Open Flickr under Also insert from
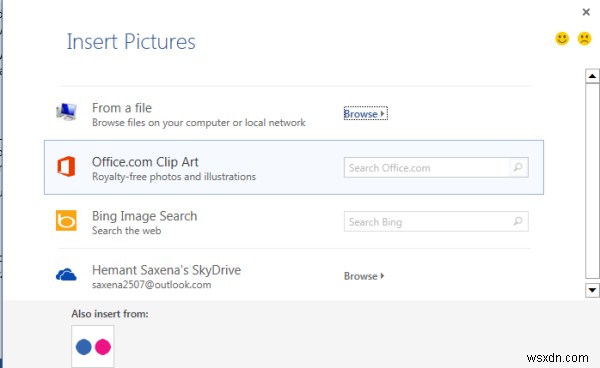Image resolution: width=600 pixels, height=368 pixels. point(93,346)
